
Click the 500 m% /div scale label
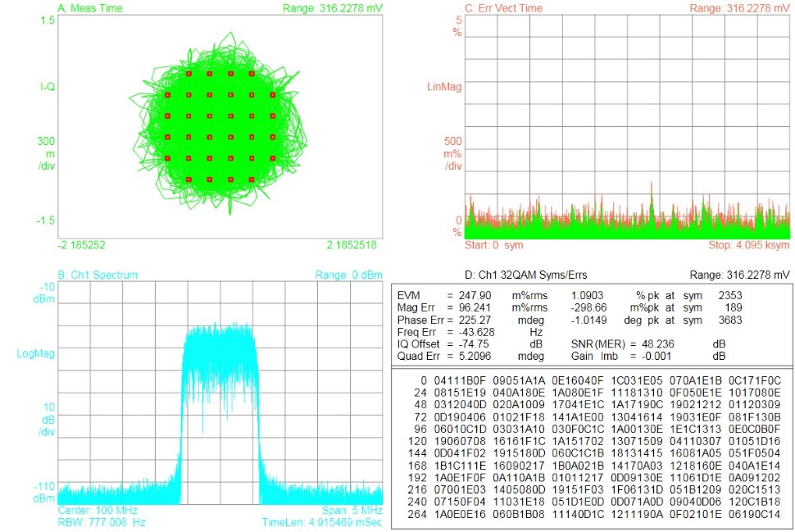[453, 153]
